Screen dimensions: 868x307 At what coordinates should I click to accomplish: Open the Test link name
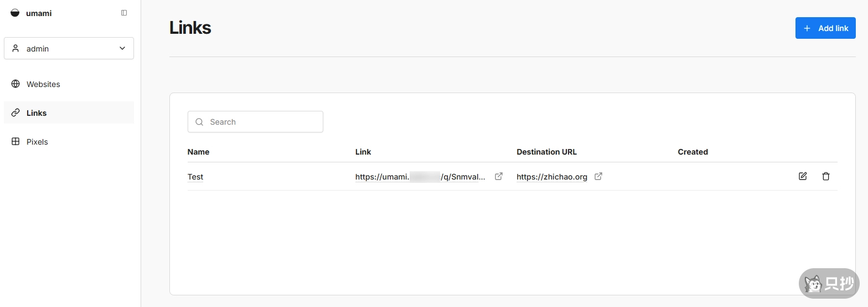click(x=195, y=177)
